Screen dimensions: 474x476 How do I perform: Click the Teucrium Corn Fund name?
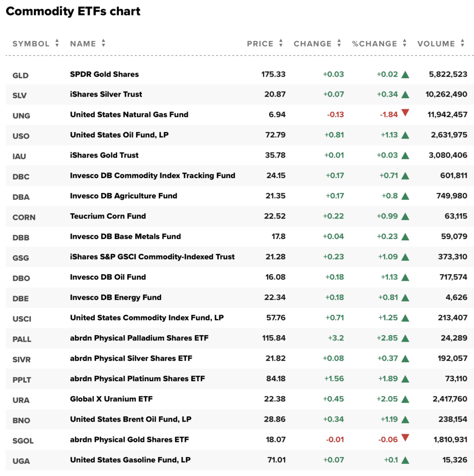(x=108, y=216)
